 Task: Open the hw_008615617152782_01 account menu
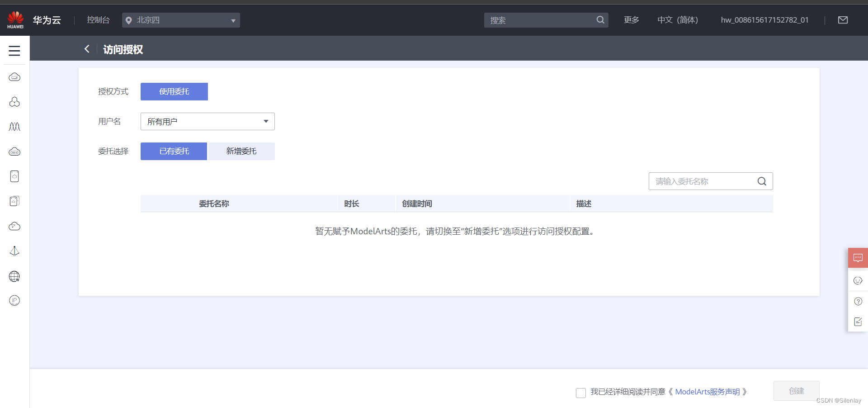[x=764, y=20]
